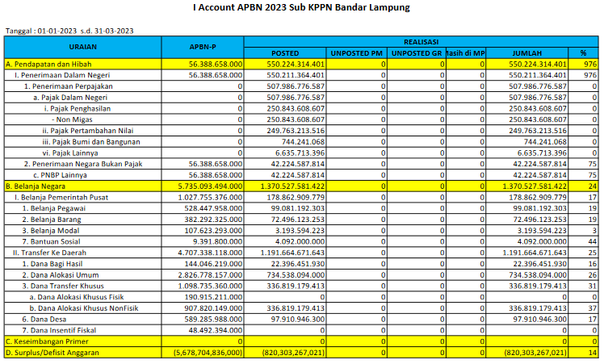Click row 'C. Keseimbangan Primer'
Image resolution: width=604 pixels, height=364 pixels.
pyautogui.click(x=301, y=341)
